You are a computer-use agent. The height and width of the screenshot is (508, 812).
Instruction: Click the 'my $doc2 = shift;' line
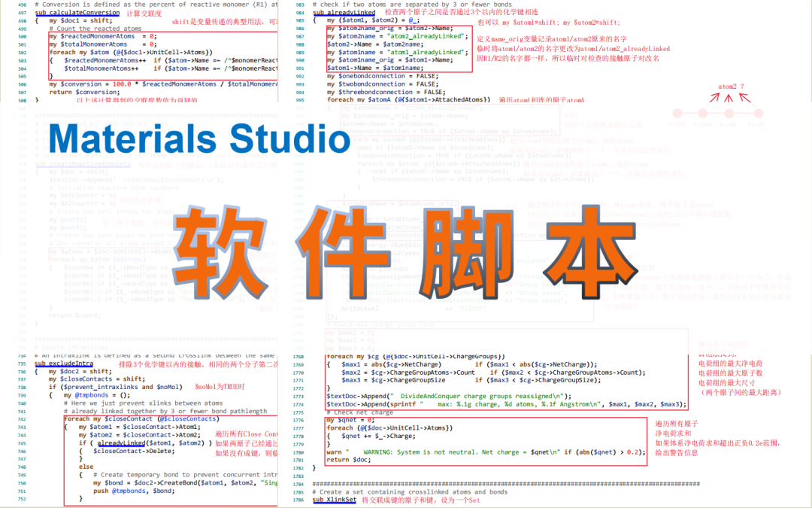pos(80,371)
